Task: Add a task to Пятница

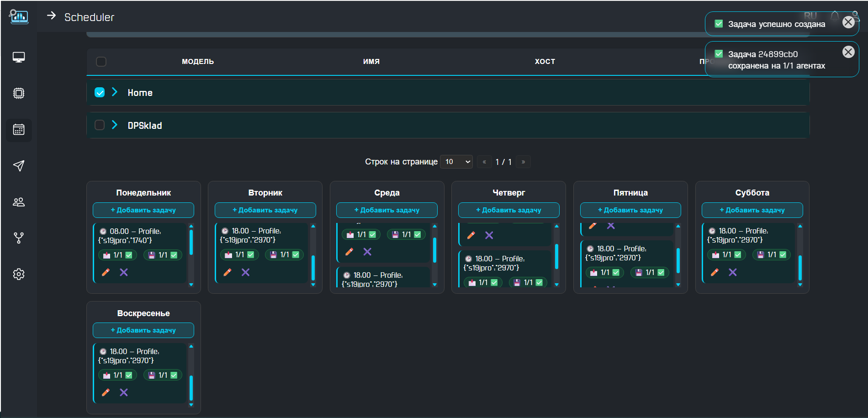Action: coord(630,210)
